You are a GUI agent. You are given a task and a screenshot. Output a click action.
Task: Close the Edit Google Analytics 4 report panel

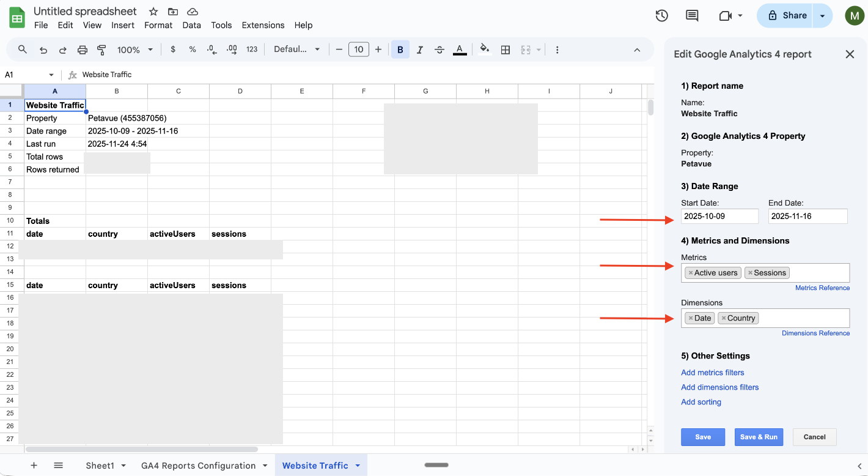point(850,54)
